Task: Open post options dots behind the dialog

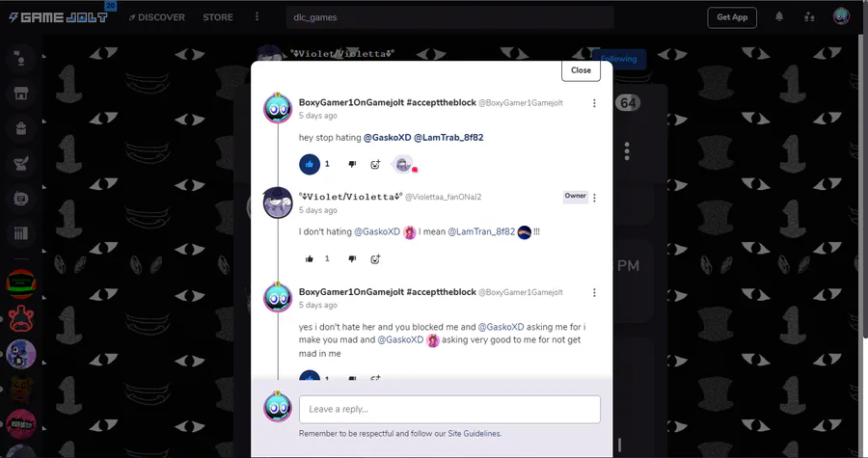Action: pos(627,151)
